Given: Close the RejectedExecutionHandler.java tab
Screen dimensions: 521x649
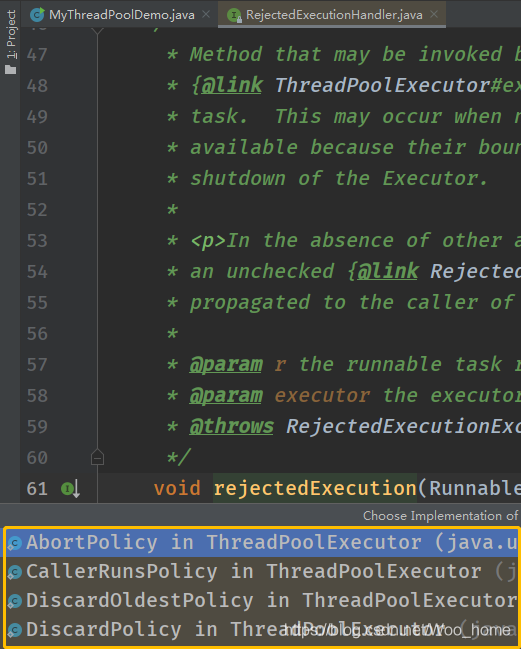Looking at the screenshot, I should pos(434,14).
